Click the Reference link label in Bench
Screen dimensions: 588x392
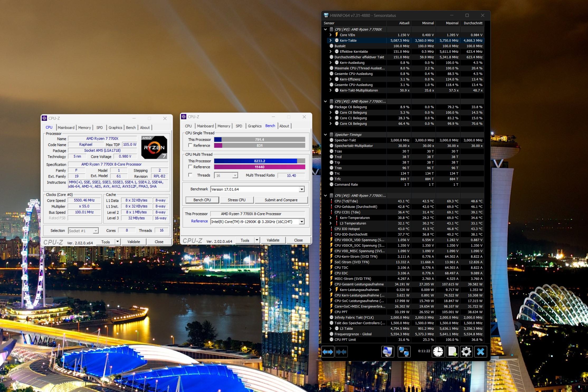point(200,221)
